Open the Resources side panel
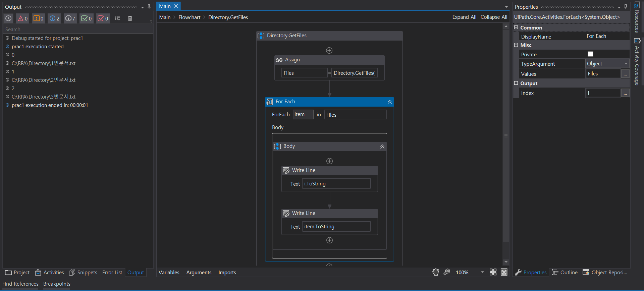The image size is (644, 291). 637,17
